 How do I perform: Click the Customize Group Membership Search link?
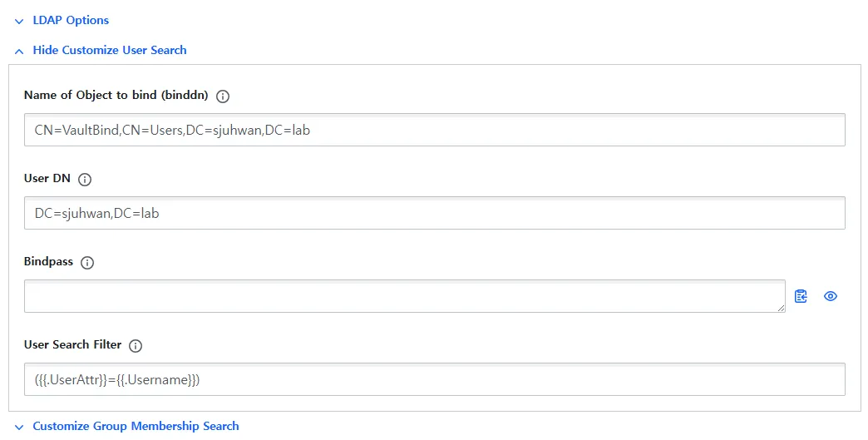pos(136,426)
